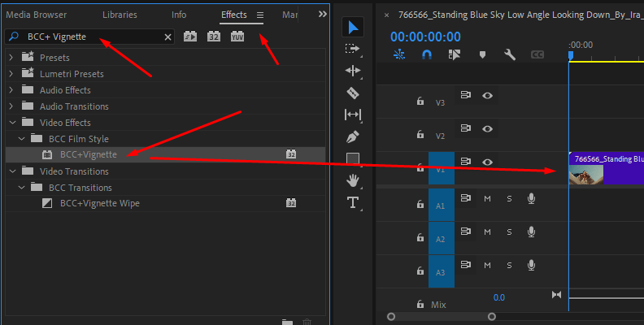Enable voice-over record on A3
The image size is (644, 325).
pos(531,265)
